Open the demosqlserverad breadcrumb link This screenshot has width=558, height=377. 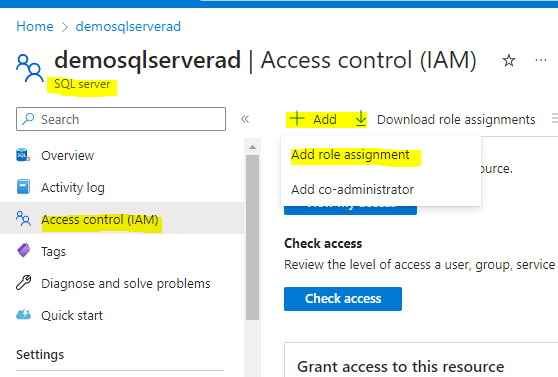coord(128,26)
